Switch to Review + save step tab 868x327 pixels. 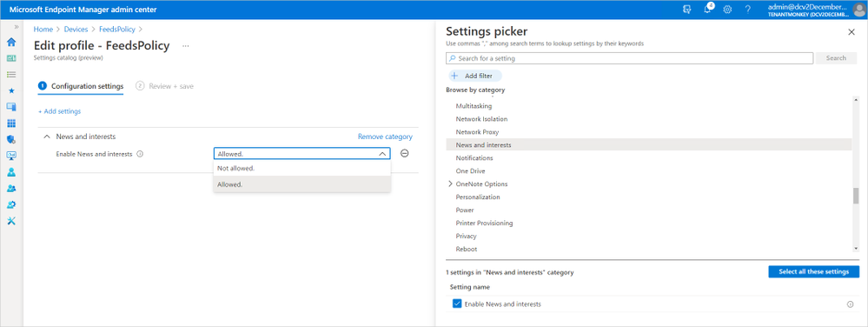pyautogui.click(x=164, y=86)
